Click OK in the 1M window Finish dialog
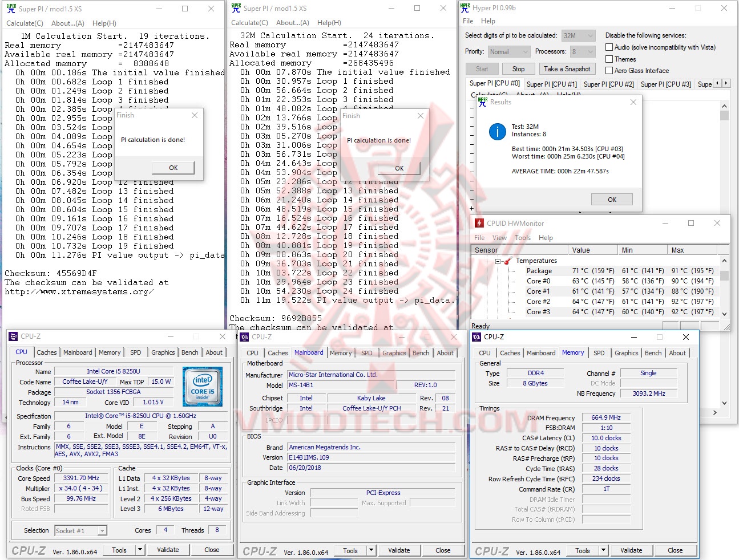This screenshot has width=739, height=560. tap(173, 168)
